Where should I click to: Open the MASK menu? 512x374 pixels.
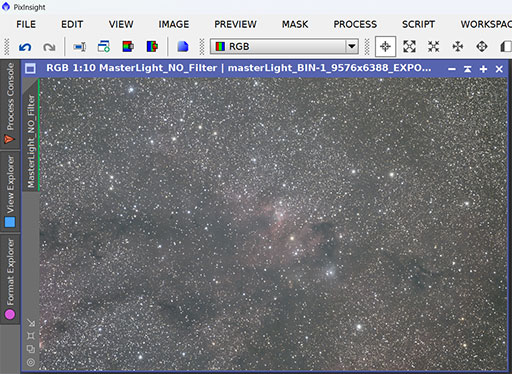point(295,24)
